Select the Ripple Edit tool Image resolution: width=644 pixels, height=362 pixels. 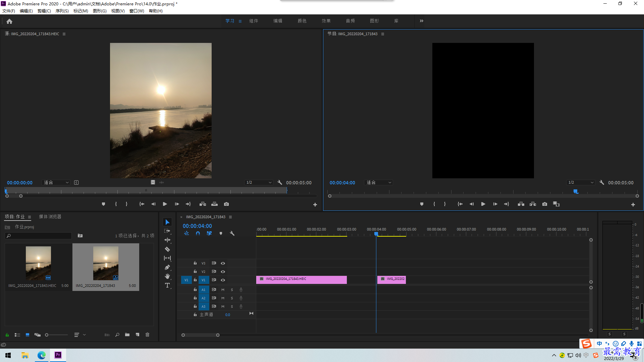[167, 240]
